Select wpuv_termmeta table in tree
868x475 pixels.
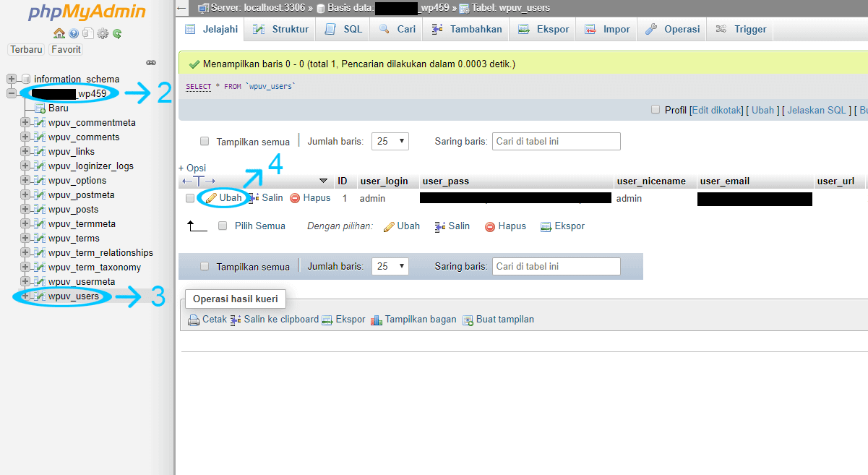click(x=82, y=223)
